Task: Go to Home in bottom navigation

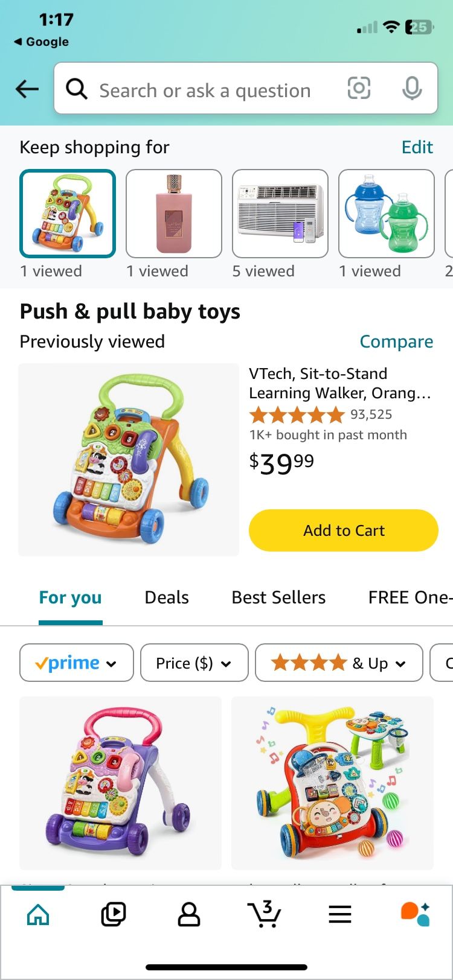Action: (x=39, y=914)
